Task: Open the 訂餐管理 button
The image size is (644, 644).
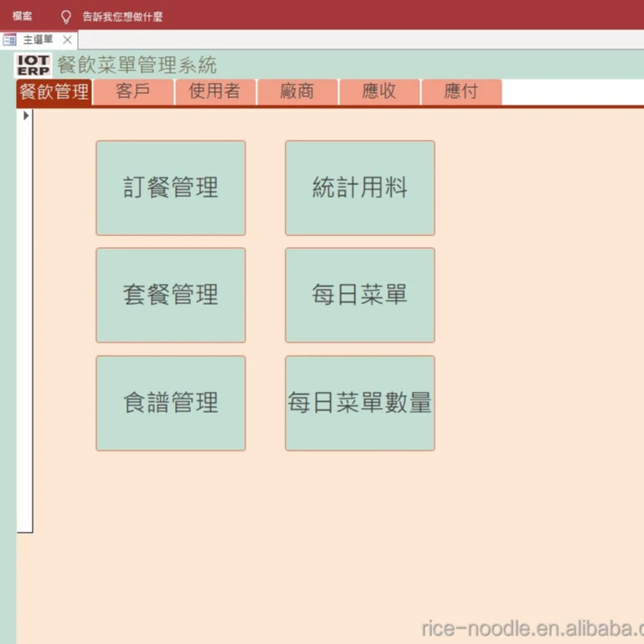Action: pyautogui.click(x=171, y=188)
